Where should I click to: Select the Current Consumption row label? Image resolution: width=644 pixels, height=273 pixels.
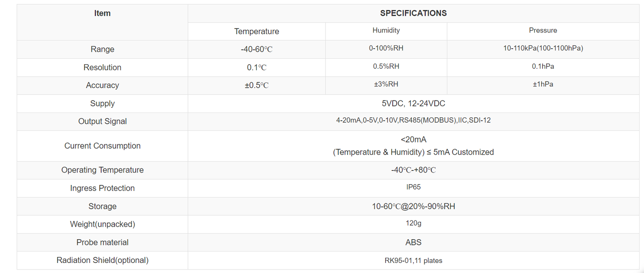point(102,146)
